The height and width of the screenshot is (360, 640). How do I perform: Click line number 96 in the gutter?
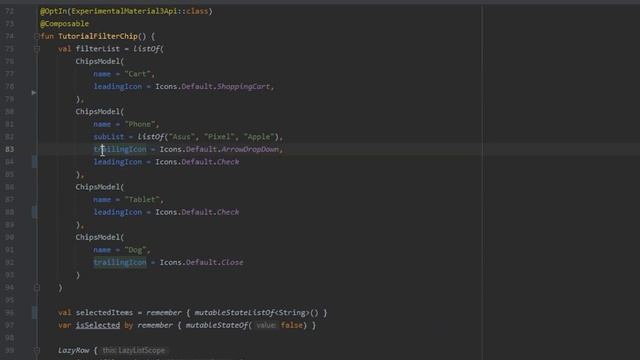click(x=9, y=313)
